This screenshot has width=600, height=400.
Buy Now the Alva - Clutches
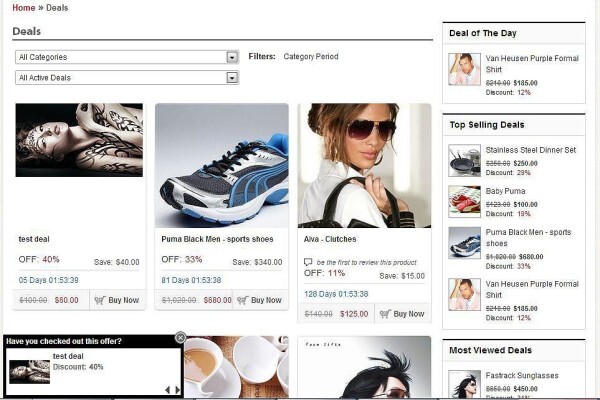tap(403, 314)
